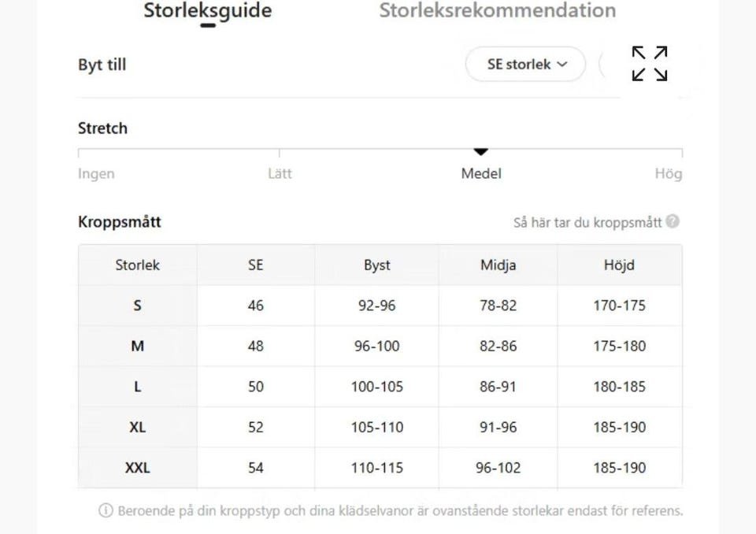The image size is (756, 534).
Task: Open the Storleksrekommendation tab
Action: click(x=497, y=11)
